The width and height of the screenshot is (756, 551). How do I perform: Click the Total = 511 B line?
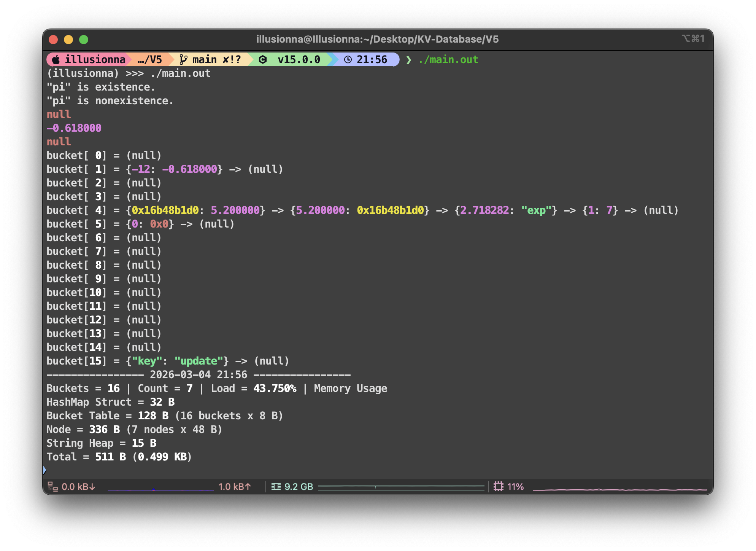(x=119, y=457)
